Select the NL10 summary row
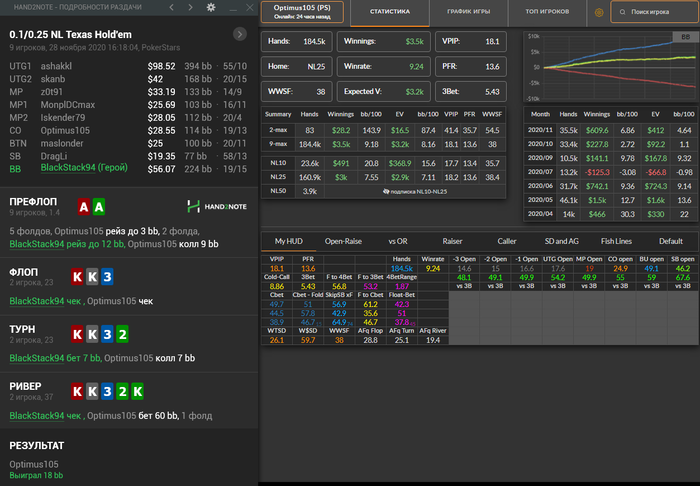Image resolution: width=700 pixels, height=486 pixels. click(383, 163)
